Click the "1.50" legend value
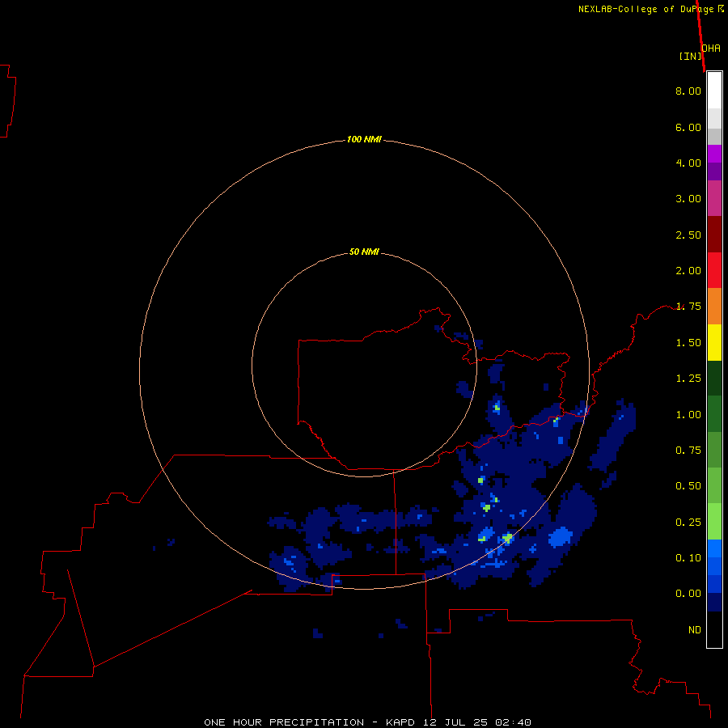Image resolution: width=728 pixels, height=728 pixels. 688,343
